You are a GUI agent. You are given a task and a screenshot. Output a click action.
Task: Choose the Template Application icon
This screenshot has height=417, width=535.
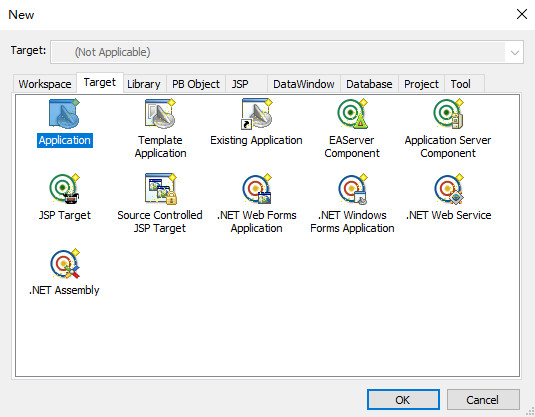click(x=160, y=114)
